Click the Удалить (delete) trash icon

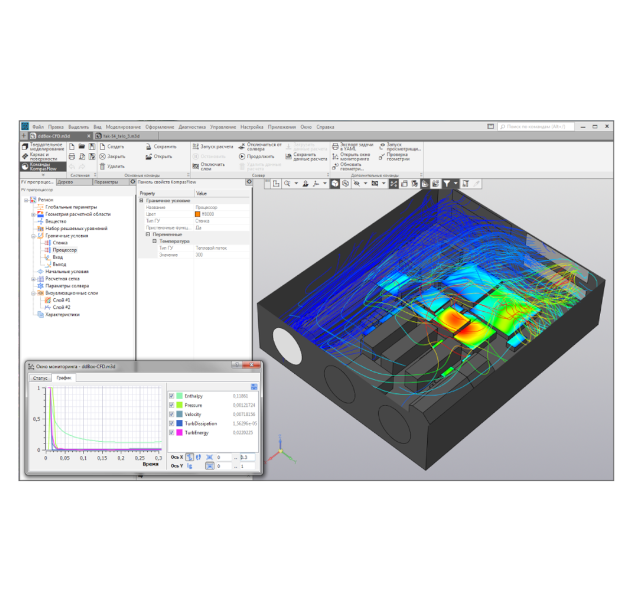click(x=102, y=166)
